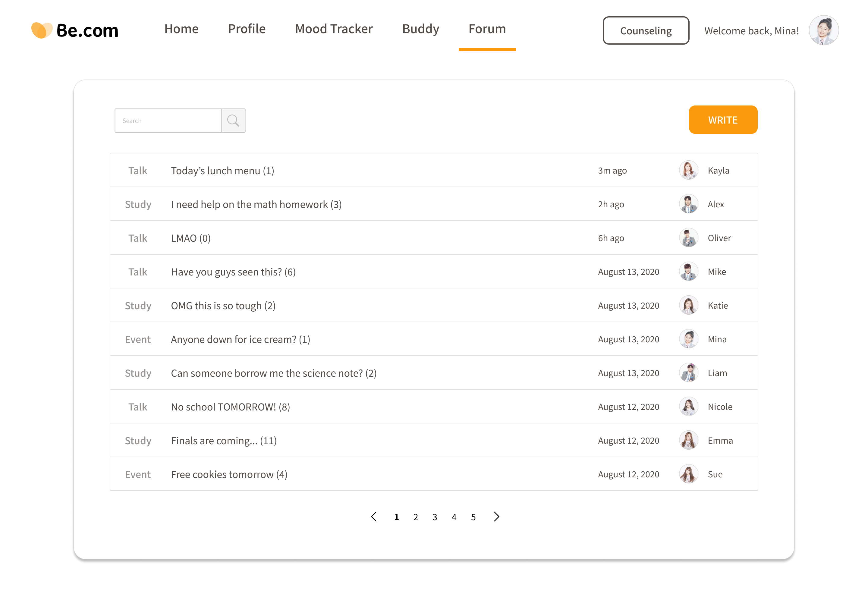Screen dimensions: 868x613
Task: Open Mina's profile avatar in header
Action: pos(823,30)
